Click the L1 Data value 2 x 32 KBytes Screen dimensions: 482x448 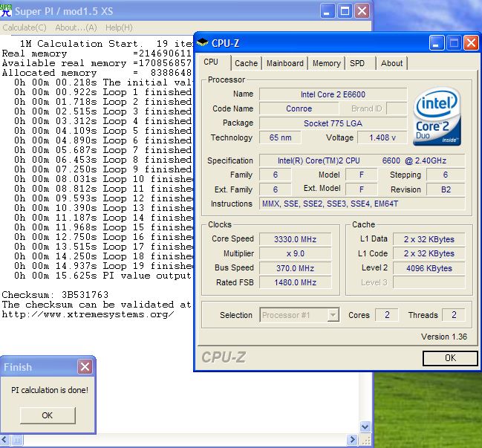click(x=429, y=239)
